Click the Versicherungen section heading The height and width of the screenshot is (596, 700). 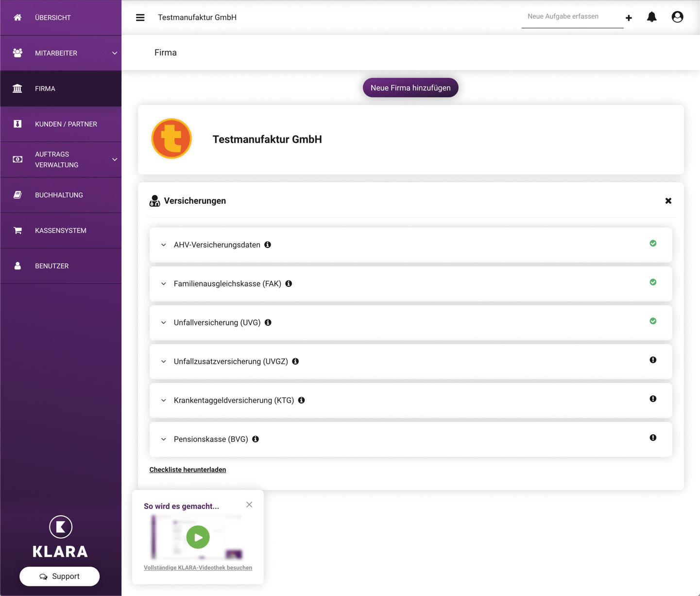pos(195,201)
